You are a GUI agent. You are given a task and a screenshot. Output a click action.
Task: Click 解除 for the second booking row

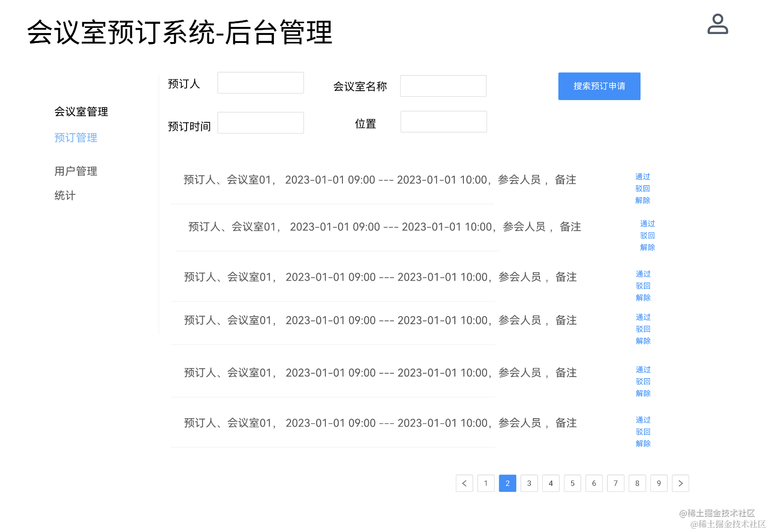click(648, 247)
